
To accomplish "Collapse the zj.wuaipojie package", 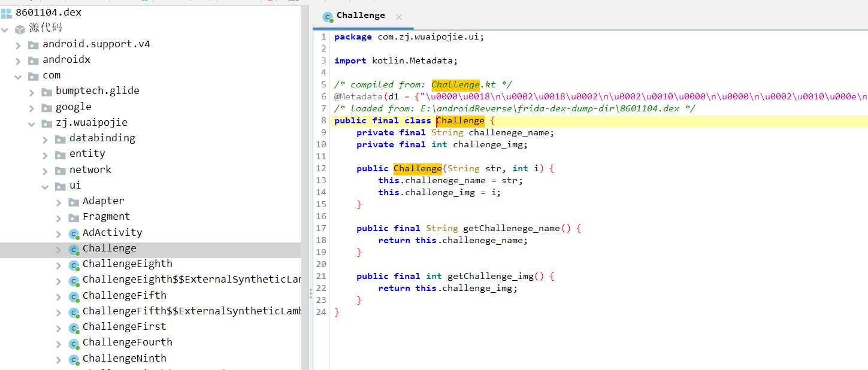I will pos(32,123).
